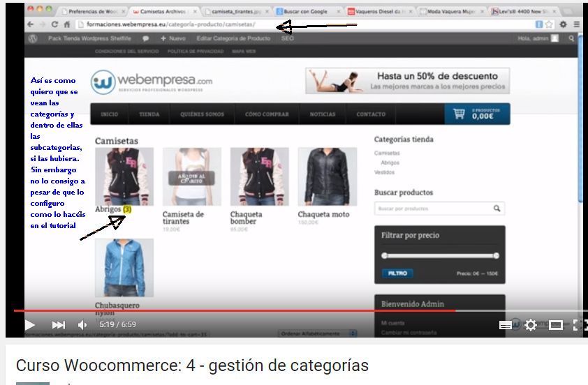Play the YouTube video
The image size is (588, 385).
29,325
